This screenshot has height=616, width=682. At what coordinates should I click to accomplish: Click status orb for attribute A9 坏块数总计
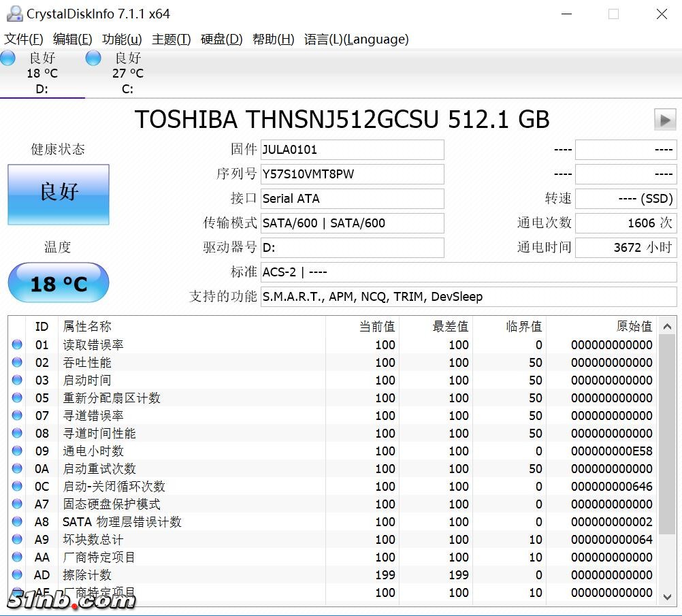coord(17,540)
